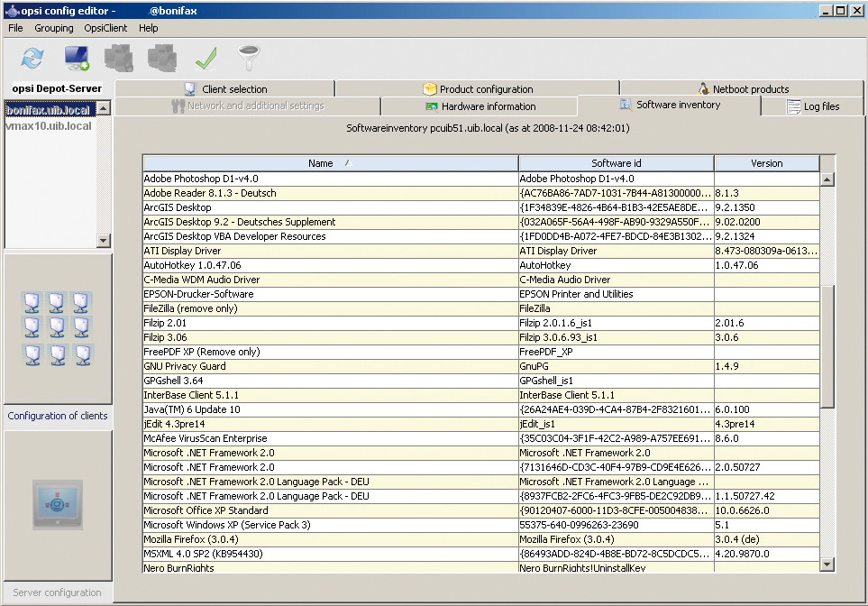Click software id GnuPG cell
This screenshot has width=868, height=606.
click(x=617, y=366)
